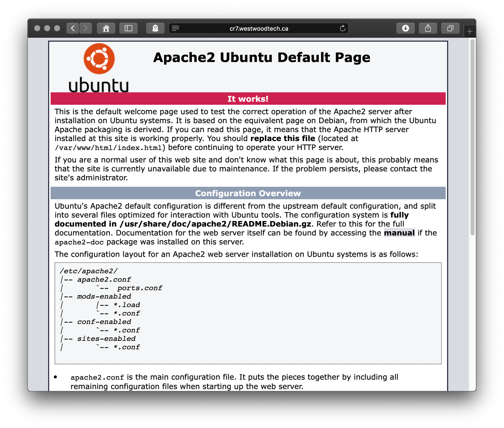Click the bold replace this file text

[283, 138]
